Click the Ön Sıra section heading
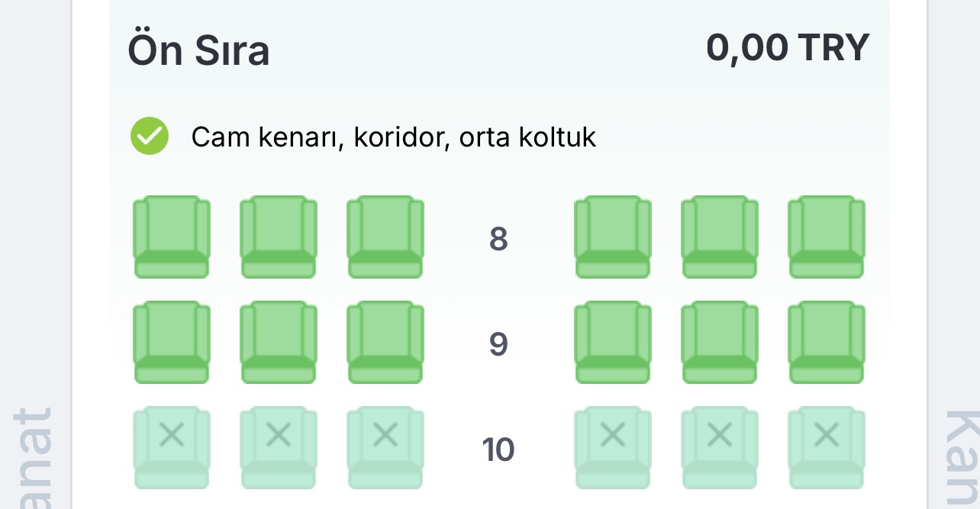Image resolution: width=980 pixels, height=509 pixels. pyautogui.click(x=198, y=51)
